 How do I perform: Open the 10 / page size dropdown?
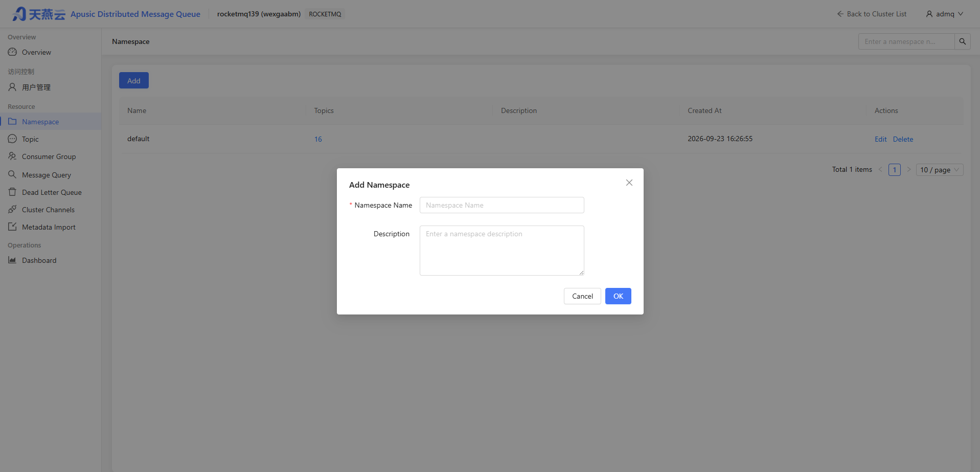pos(940,170)
